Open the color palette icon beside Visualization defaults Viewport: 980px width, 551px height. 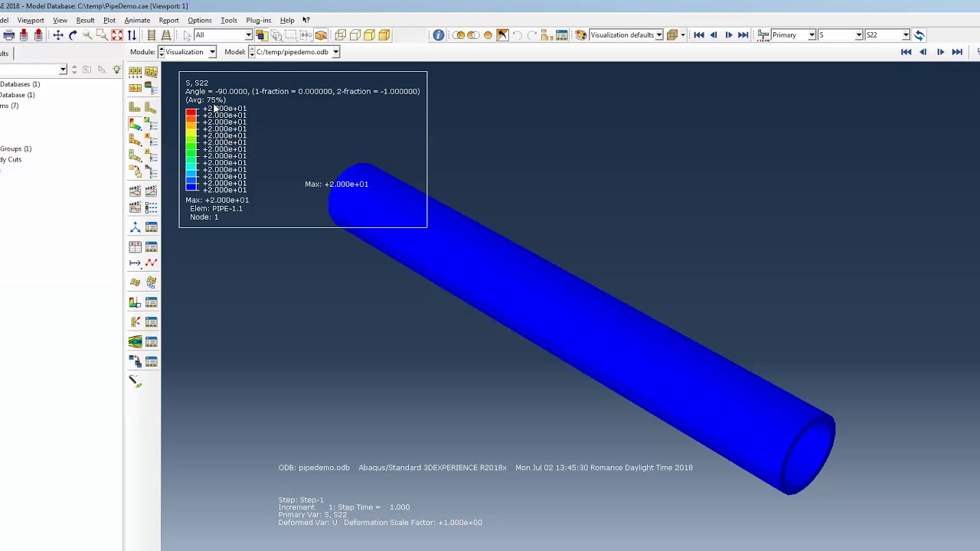point(581,35)
